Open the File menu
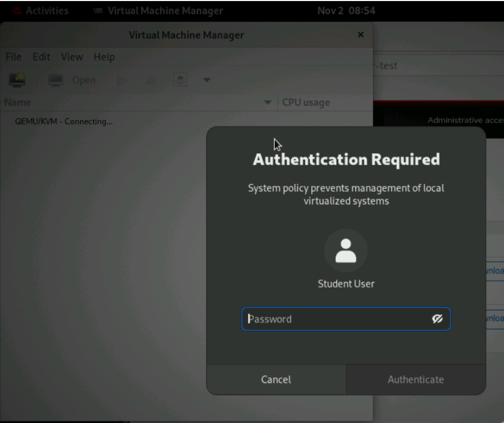The image size is (504, 423). click(x=13, y=57)
